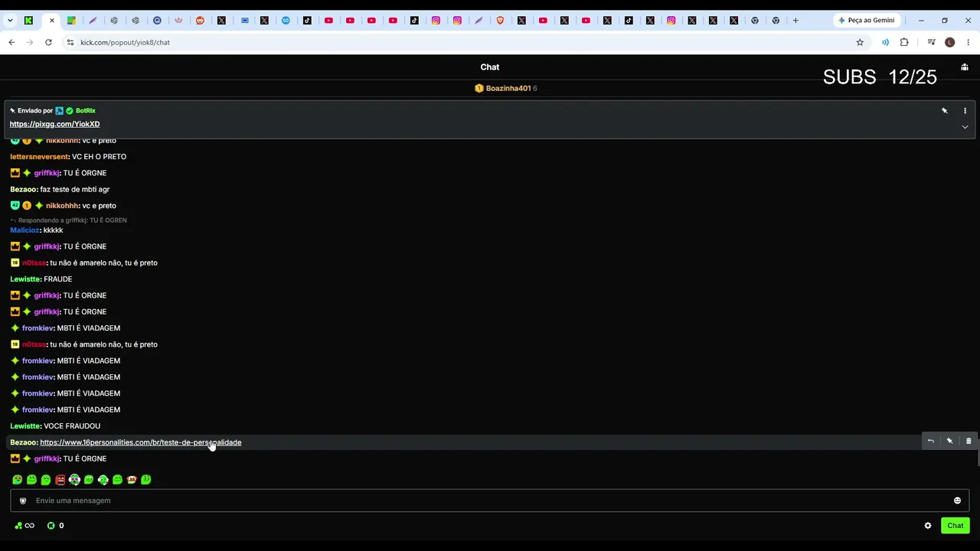Click the n0tsss yellow badge in lower message

15,344
